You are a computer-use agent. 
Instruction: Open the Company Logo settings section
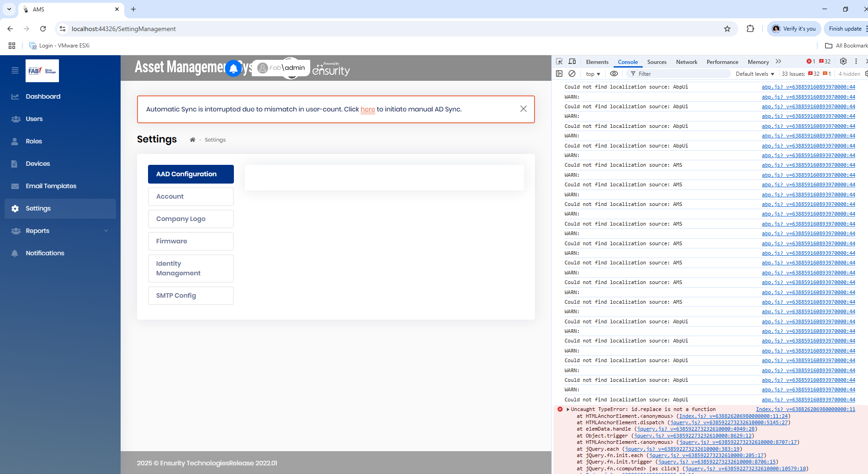(191, 219)
